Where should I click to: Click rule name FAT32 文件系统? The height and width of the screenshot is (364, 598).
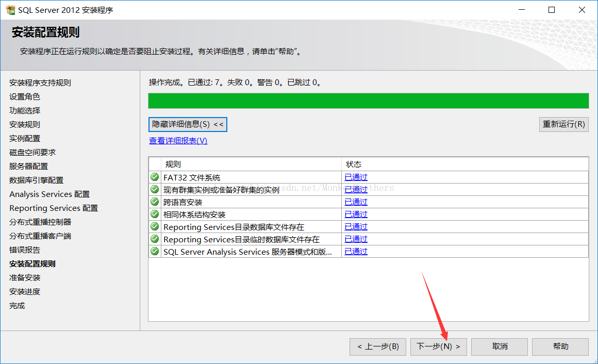[x=192, y=178]
